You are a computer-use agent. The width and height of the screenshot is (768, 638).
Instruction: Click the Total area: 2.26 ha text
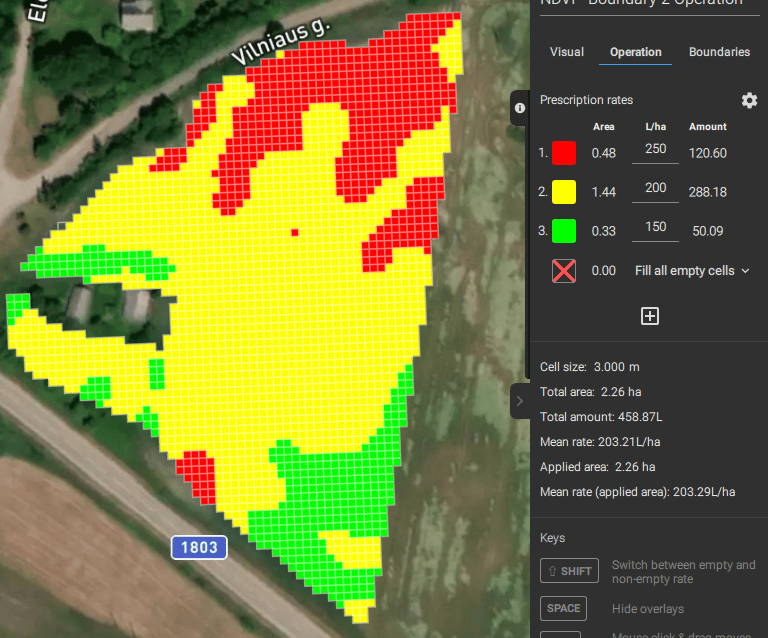[x=590, y=392]
